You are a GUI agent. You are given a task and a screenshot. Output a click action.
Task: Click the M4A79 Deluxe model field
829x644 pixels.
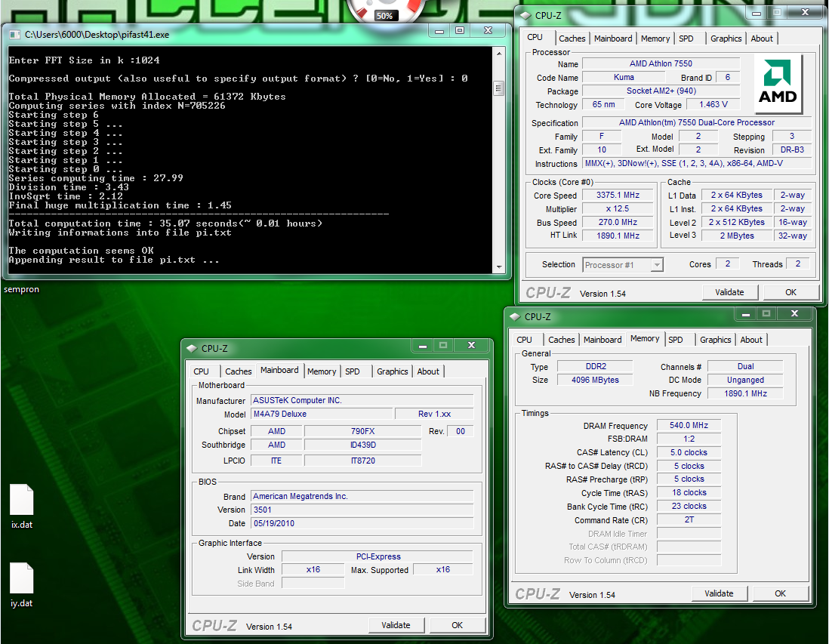pos(322,414)
